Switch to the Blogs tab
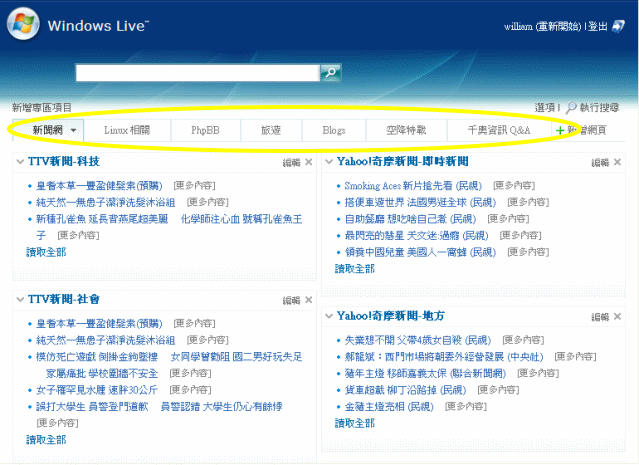 334,130
